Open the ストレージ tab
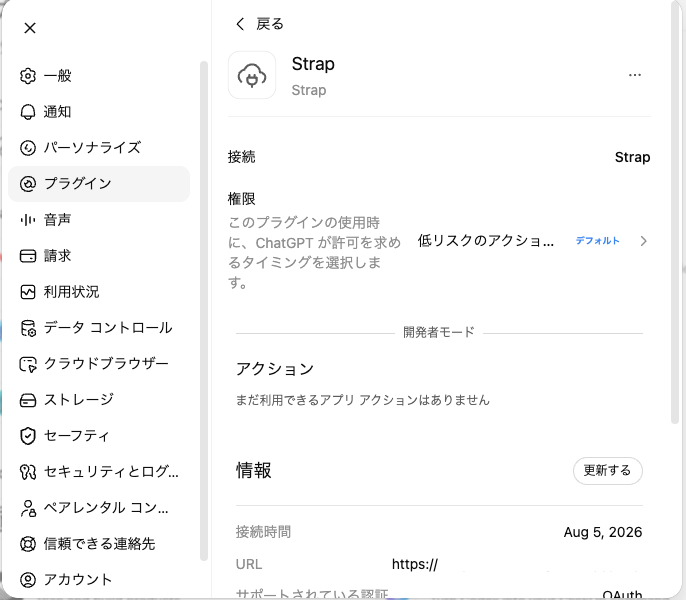 (x=99, y=400)
